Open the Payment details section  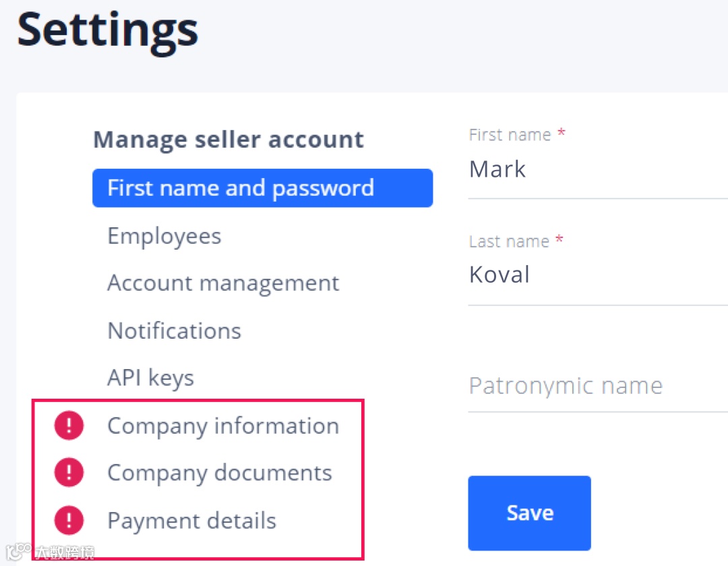[x=192, y=520]
